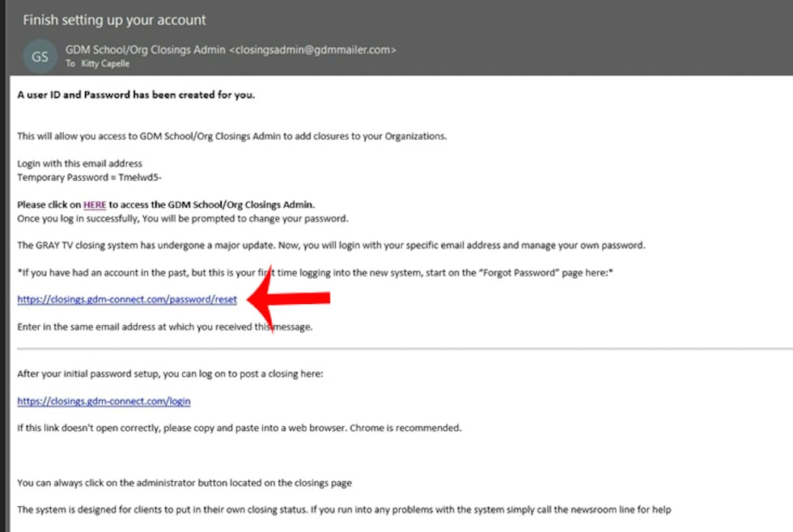Click the 'administrator button' sentence
The width and height of the screenshot is (793, 532).
pyautogui.click(x=184, y=483)
